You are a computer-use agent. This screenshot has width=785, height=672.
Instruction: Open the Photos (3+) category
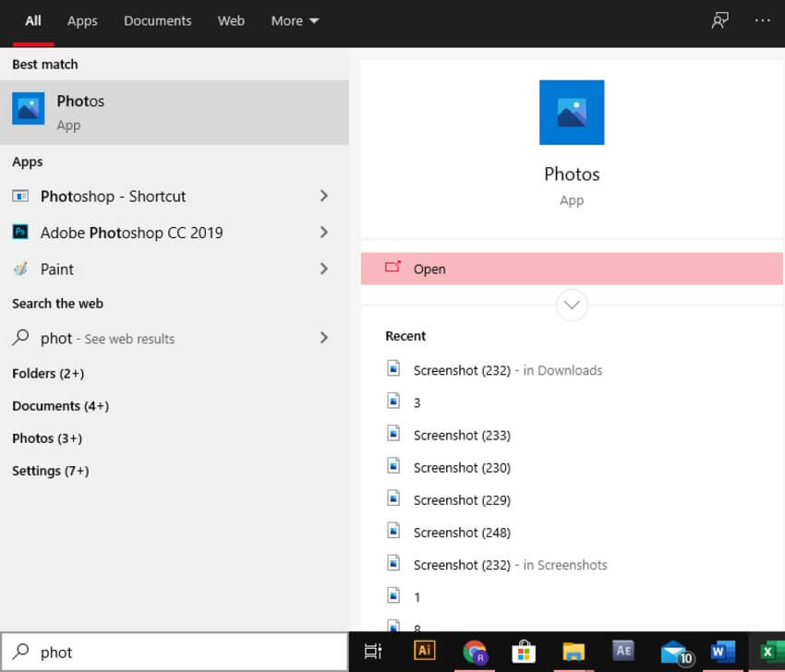47,438
